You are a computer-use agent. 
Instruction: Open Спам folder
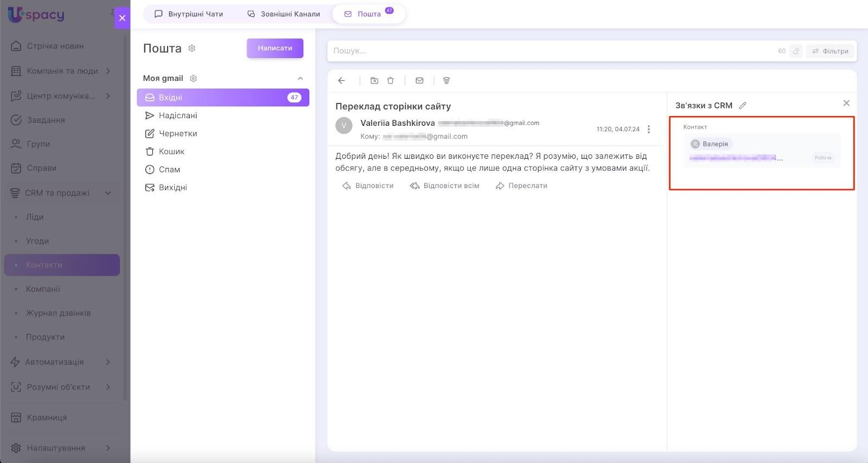223,169
